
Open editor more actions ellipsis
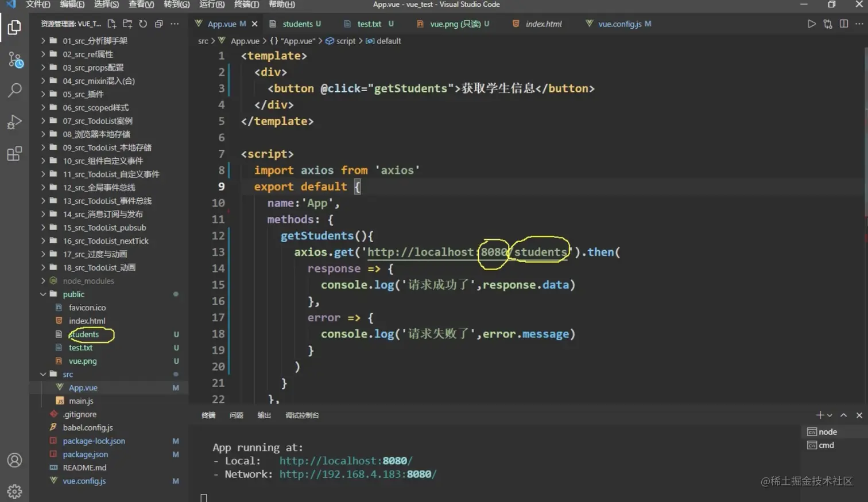click(859, 24)
